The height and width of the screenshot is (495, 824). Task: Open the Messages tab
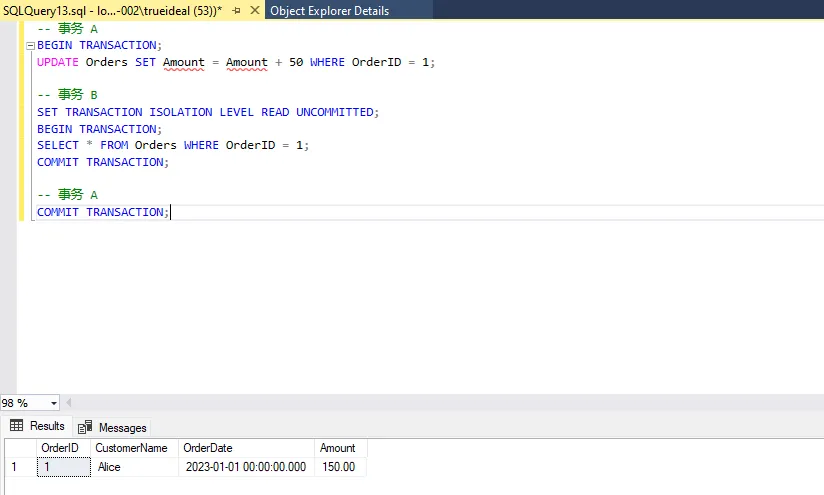[x=122, y=427]
